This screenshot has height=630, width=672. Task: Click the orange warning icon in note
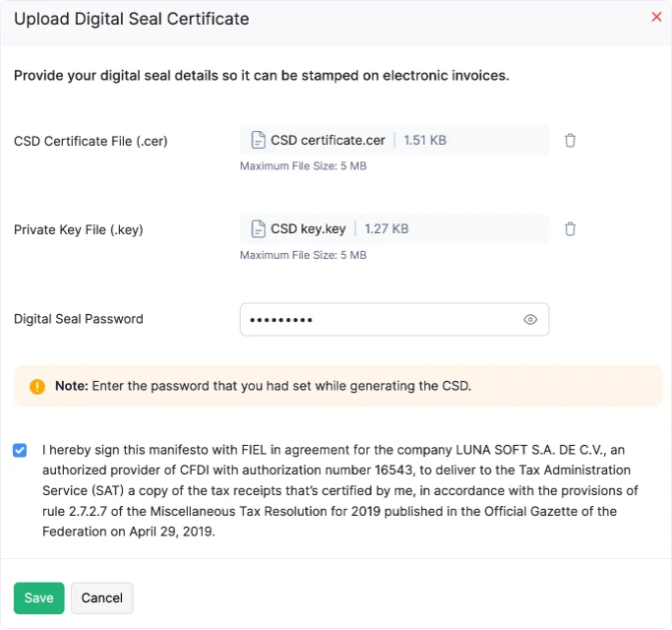click(37, 387)
